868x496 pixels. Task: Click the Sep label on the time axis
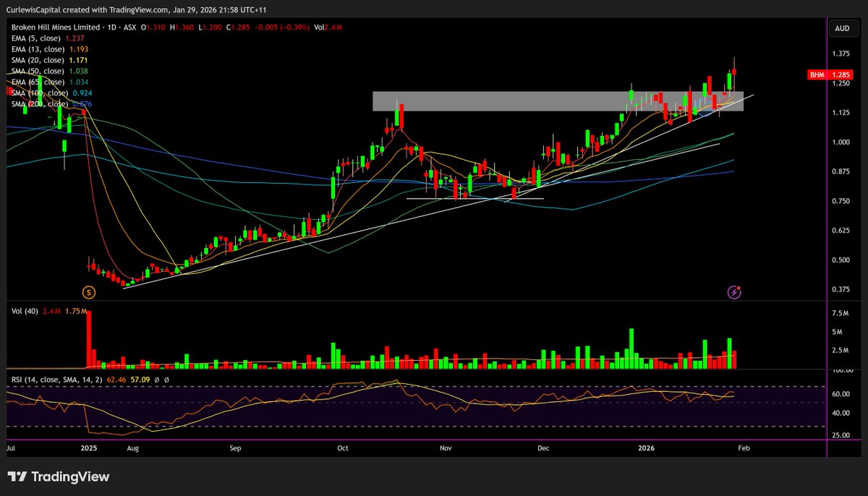click(x=235, y=448)
